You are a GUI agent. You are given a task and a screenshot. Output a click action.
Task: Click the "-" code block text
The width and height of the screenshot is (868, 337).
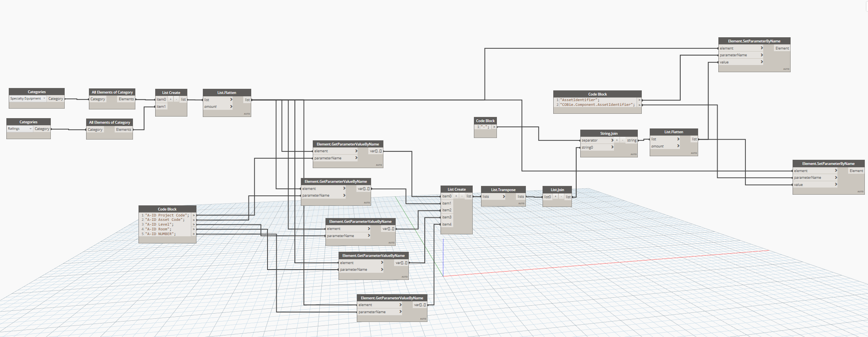point(485,127)
